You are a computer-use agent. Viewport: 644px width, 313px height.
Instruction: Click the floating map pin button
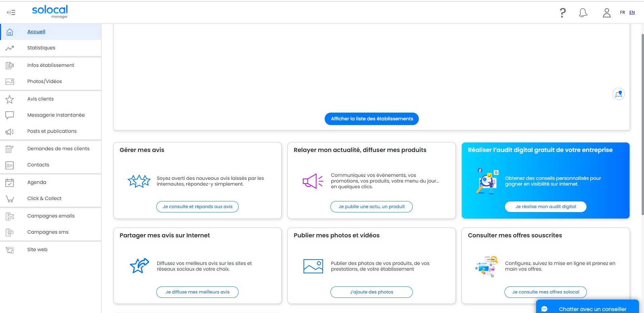coord(618,94)
